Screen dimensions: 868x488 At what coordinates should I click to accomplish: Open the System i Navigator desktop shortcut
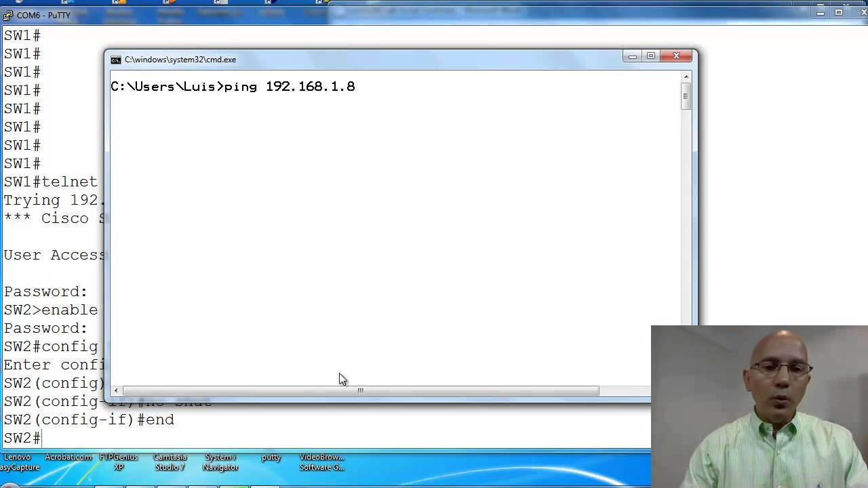coord(220,462)
